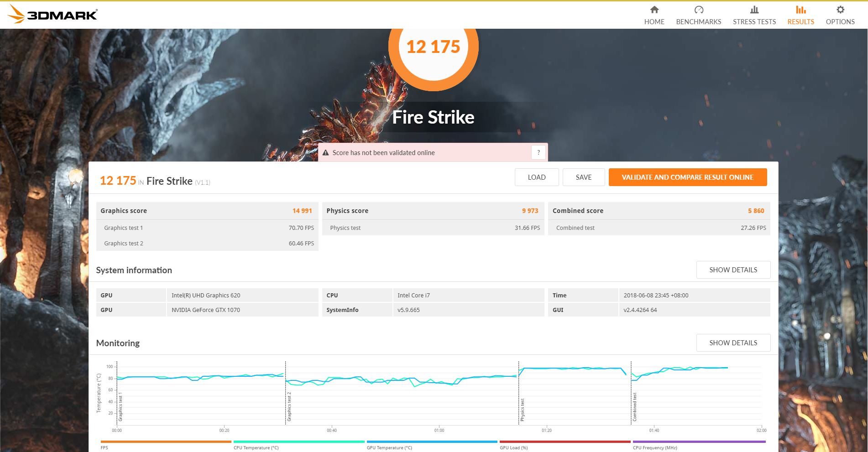Click the Graphics score value 14 991
The width and height of the screenshot is (868, 452).
[x=302, y=211]
